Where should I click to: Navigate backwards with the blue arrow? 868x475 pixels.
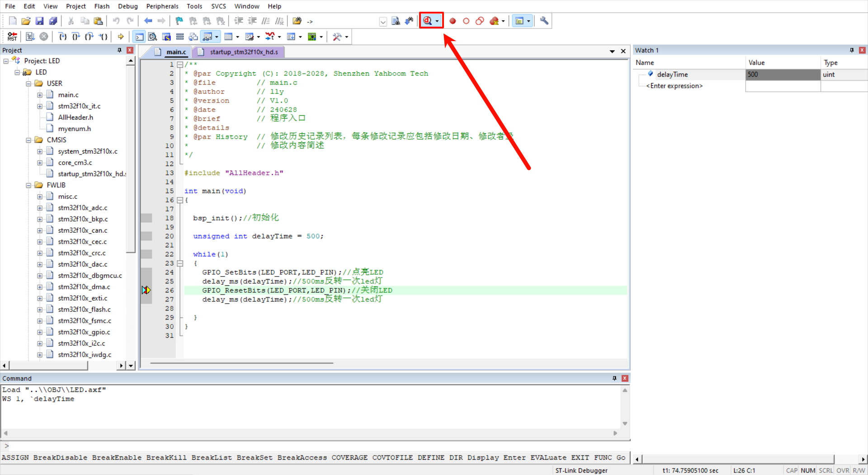pos(148,21)
